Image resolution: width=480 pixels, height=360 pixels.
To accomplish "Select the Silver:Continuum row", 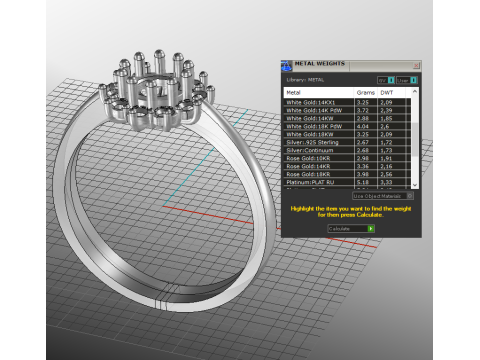I will click(347, 150).
